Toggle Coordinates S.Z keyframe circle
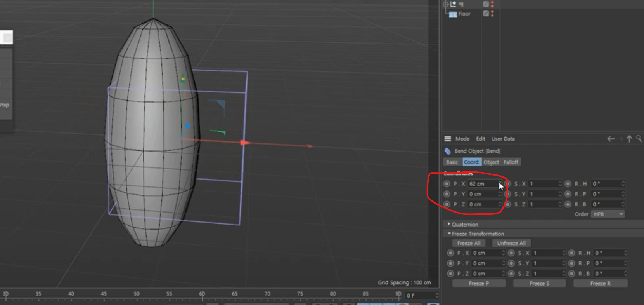This screenshot has width=644, height=305. coord(507,204)
